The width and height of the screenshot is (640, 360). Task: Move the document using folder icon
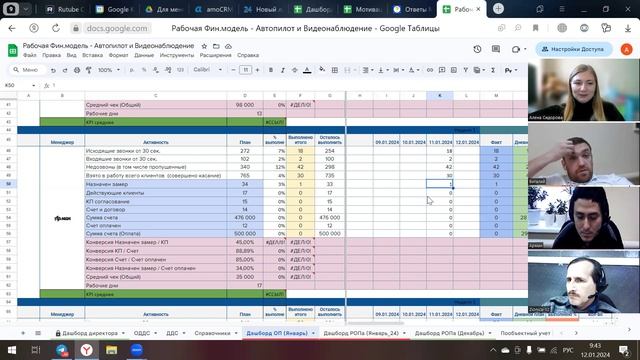216,46
